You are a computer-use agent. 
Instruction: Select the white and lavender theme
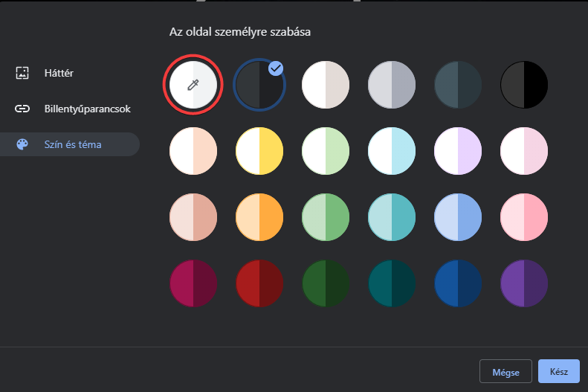point(458,151)
